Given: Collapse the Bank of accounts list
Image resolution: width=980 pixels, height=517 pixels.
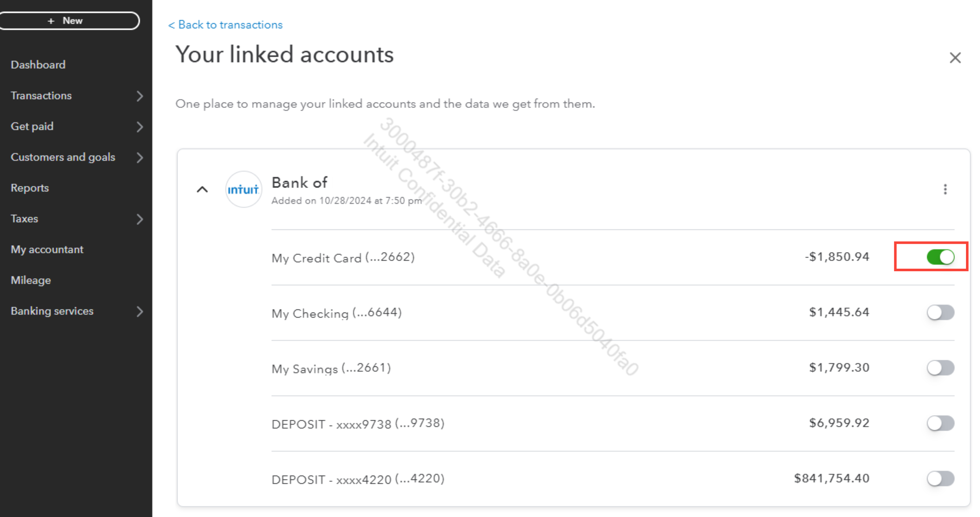Looking at the screenshot, I should 202,189.
